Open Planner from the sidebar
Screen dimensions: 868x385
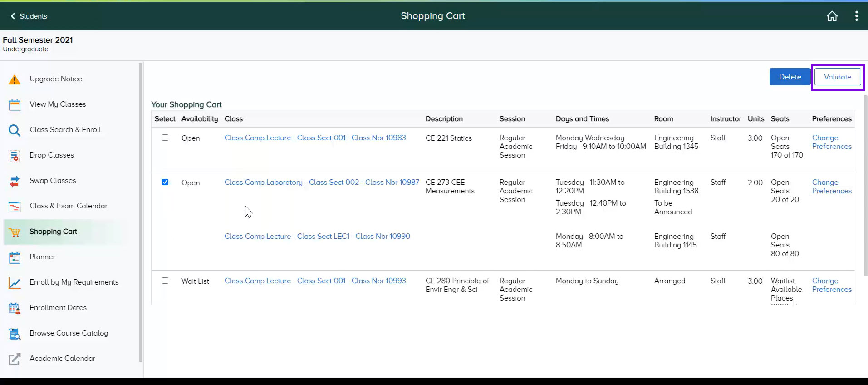[x=42, y=257]
